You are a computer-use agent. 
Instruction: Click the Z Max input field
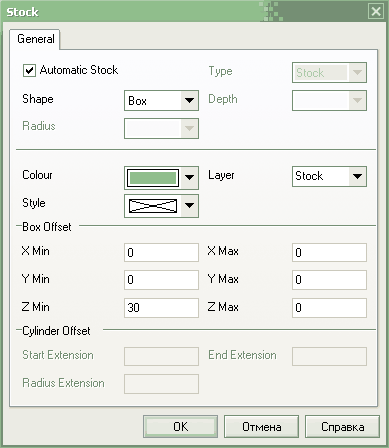tap(329, 308)
